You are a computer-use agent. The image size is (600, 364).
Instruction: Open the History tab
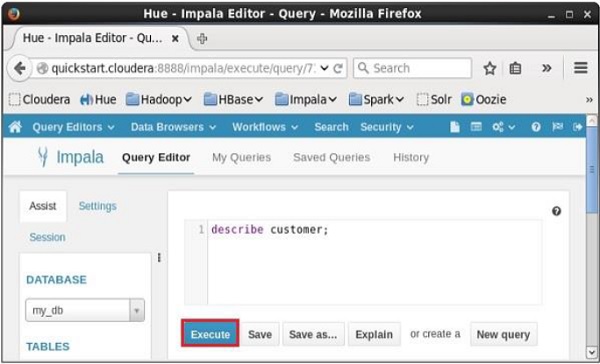(x=411, y=157)
